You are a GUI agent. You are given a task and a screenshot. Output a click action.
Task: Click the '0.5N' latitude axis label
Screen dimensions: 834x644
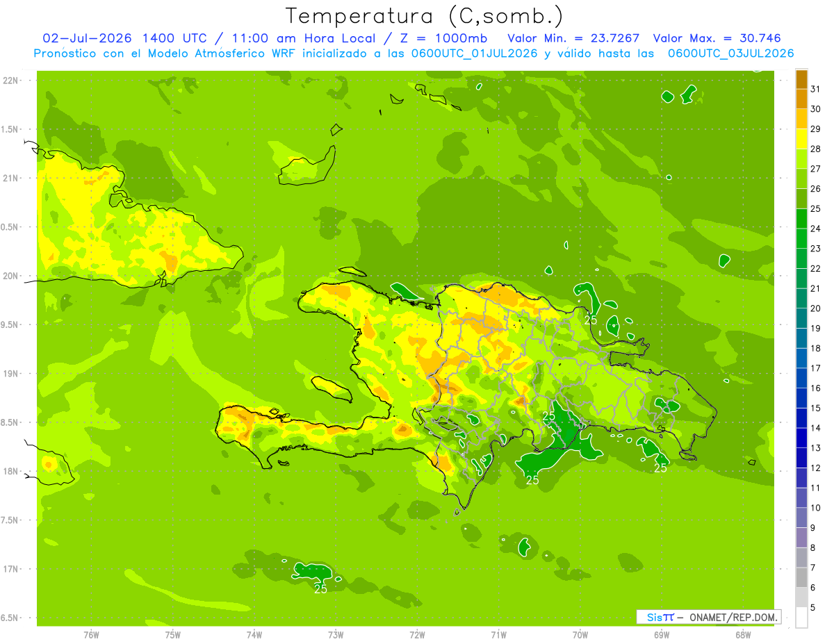pos(10,227)
